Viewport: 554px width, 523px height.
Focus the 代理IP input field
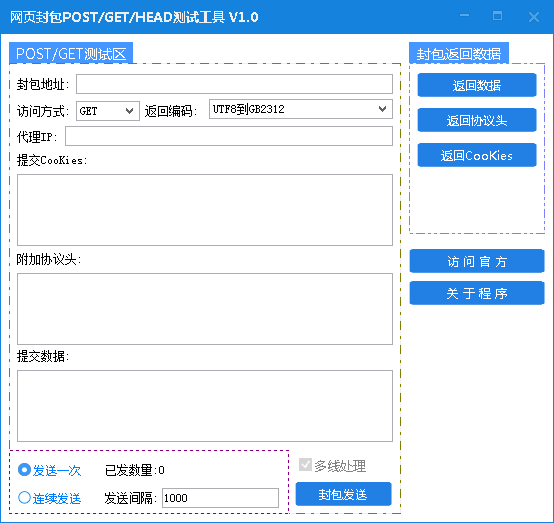229,136
